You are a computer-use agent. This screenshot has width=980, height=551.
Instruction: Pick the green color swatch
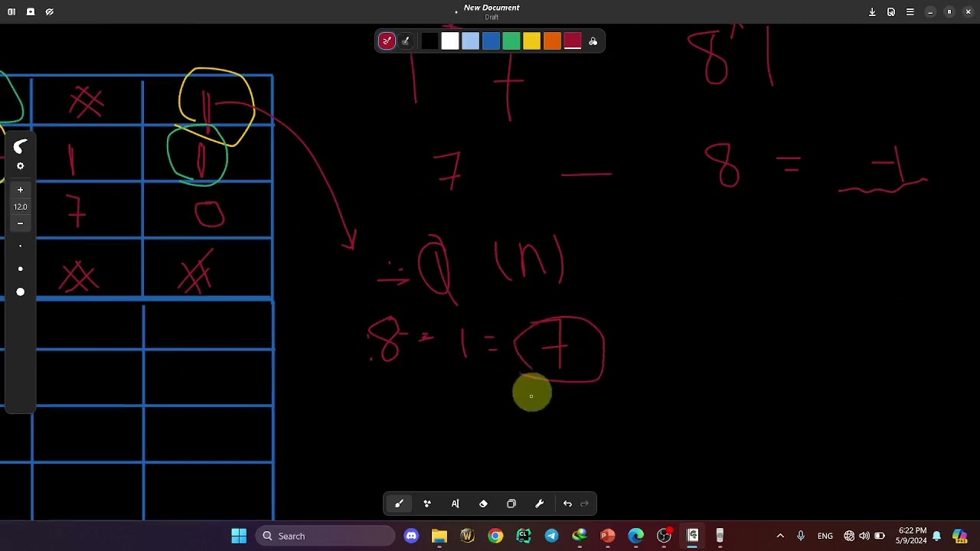pos(511,41)
